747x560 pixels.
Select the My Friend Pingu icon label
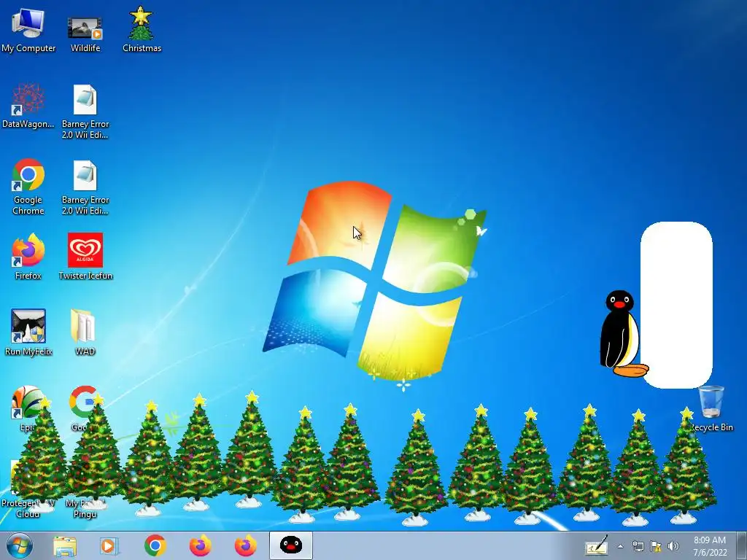tap(85, 508)
